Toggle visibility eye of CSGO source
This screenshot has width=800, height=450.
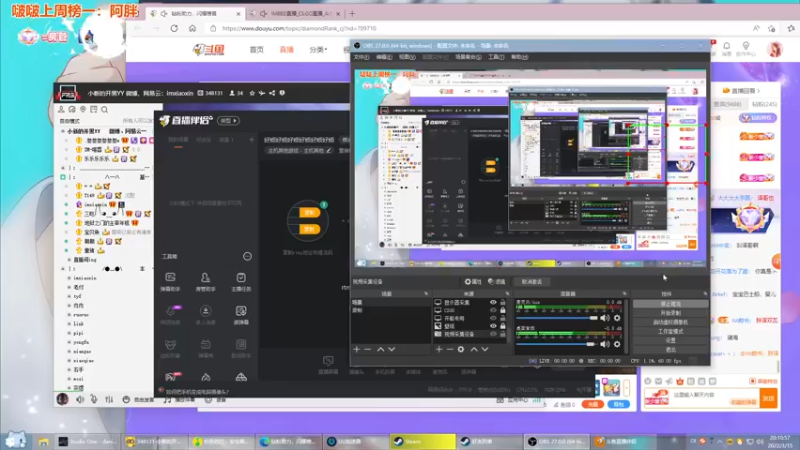pyautogui.click(x=493, y=310)
